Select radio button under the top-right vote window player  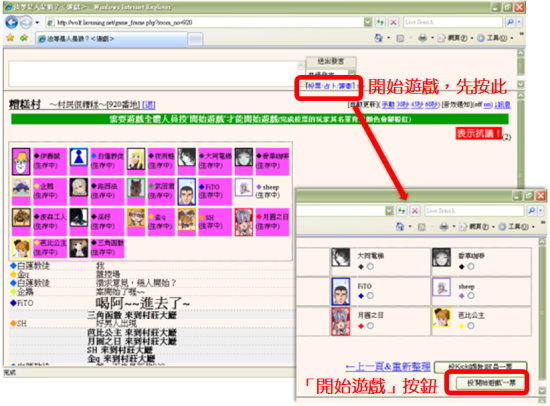[471, 267]
